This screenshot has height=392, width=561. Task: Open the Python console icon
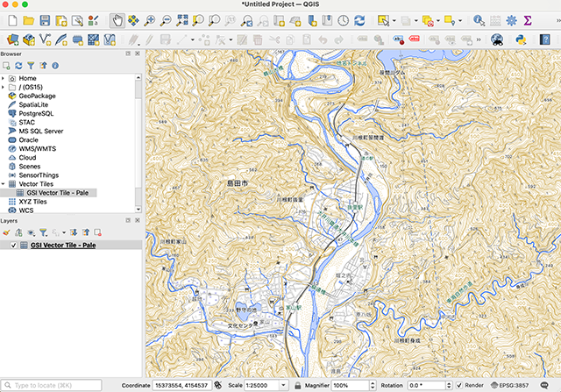pyautogui.click(x=519, y=39)
